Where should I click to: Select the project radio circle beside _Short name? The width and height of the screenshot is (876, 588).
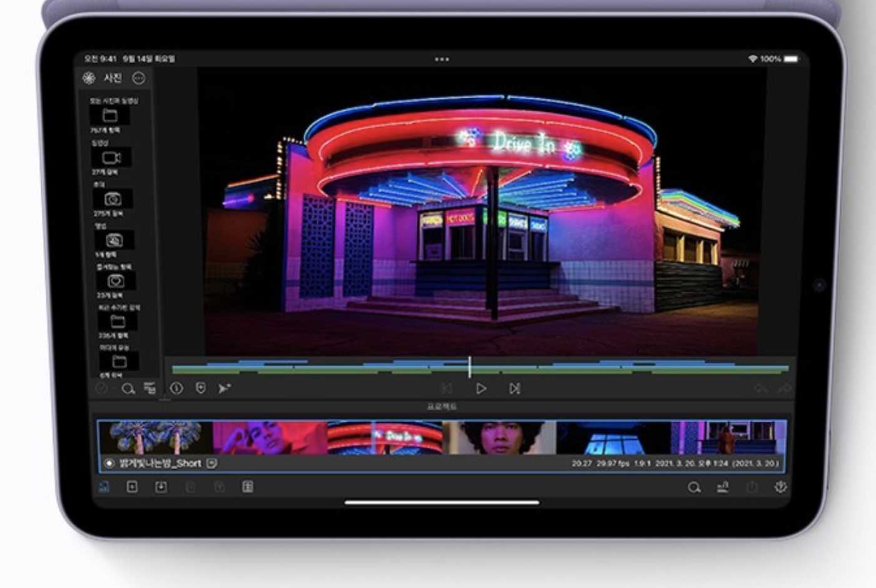click(x=109, y=464)
